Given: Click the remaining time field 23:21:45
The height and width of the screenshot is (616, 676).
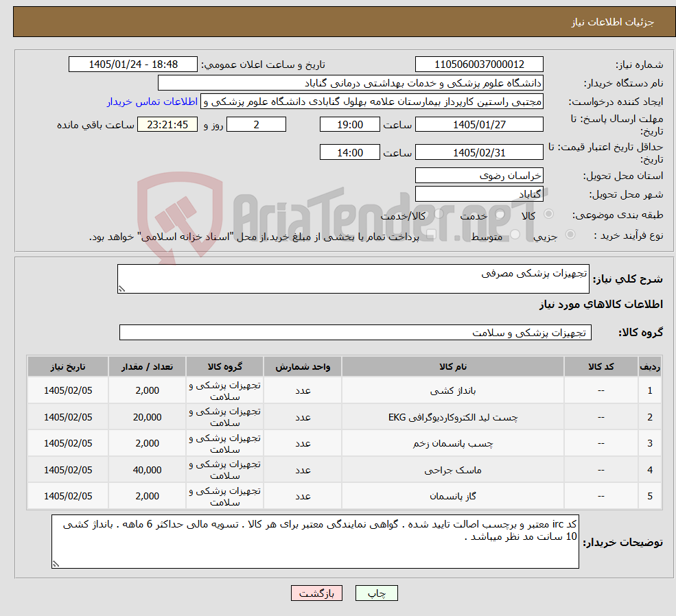Looking at the screenshot, I should [167, 124].
